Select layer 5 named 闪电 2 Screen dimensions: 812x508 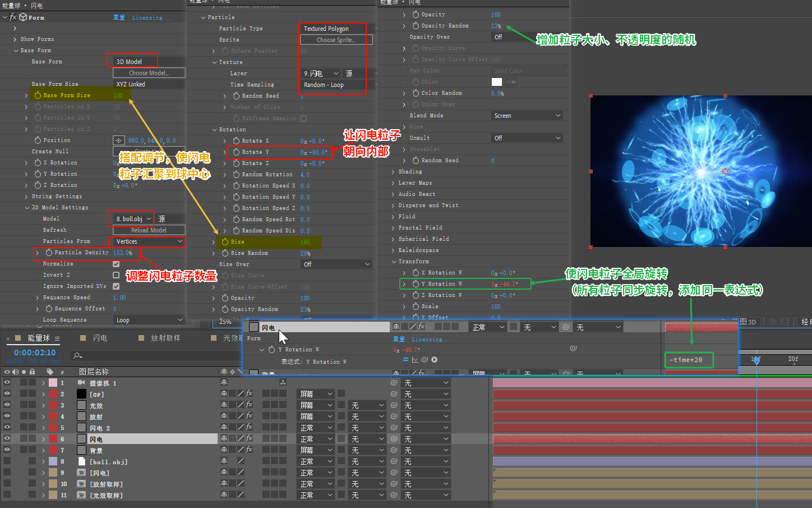100,428
